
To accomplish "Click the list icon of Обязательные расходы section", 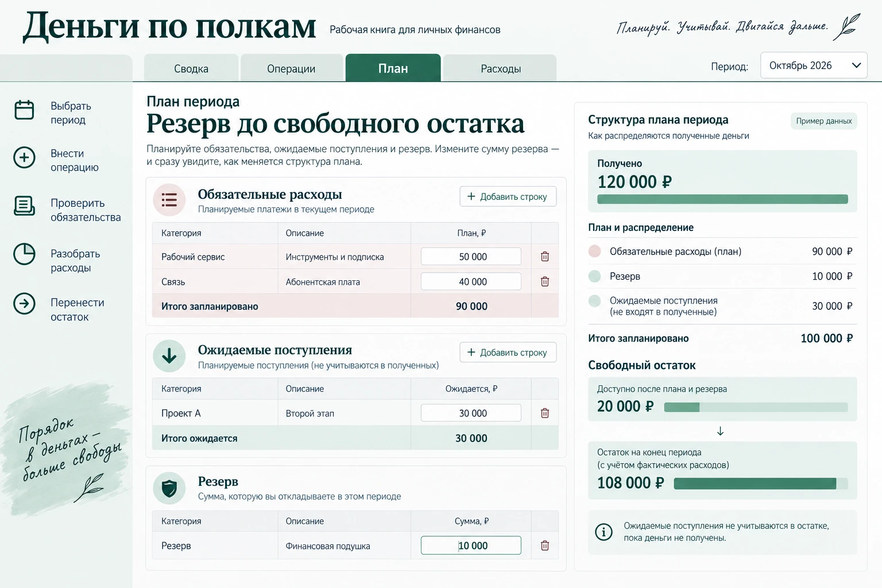I will 169,200.
